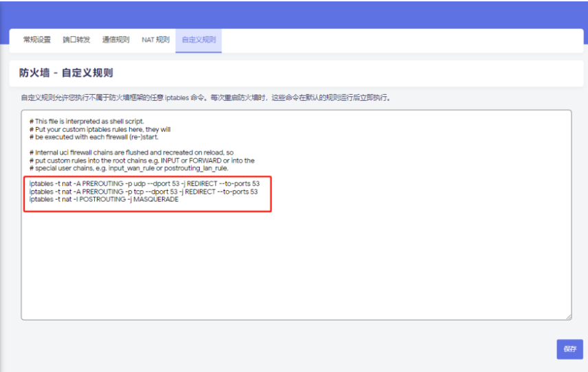Switch to the 端口转发 tab

(x=76, y=40)
